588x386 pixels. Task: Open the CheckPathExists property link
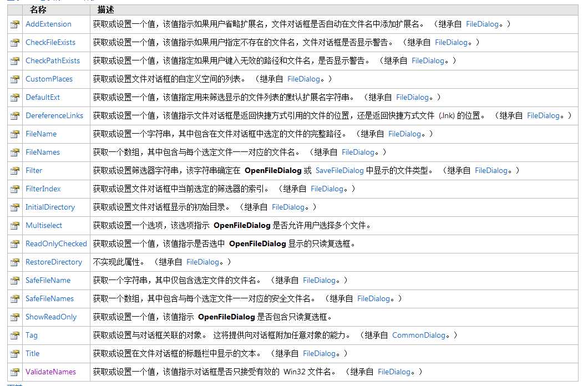pos(53,60)
